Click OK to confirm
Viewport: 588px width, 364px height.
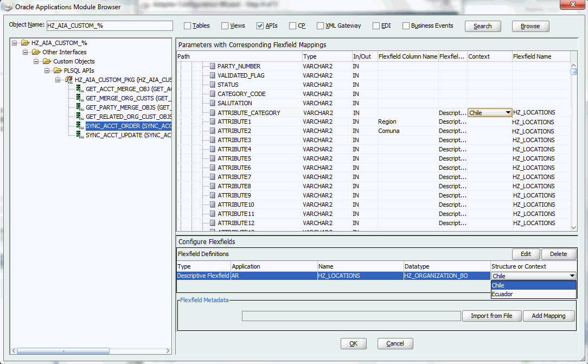[x=353, y=343]
